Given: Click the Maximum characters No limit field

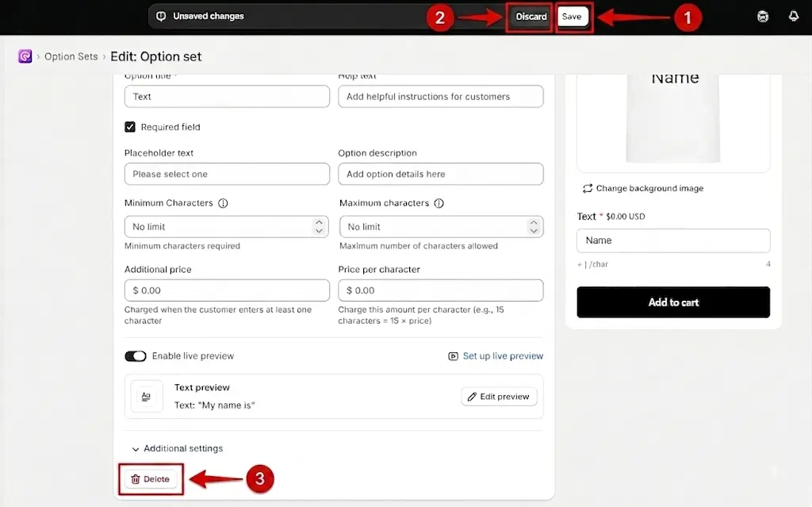Looking at the screenshot, I should point(441,227).
